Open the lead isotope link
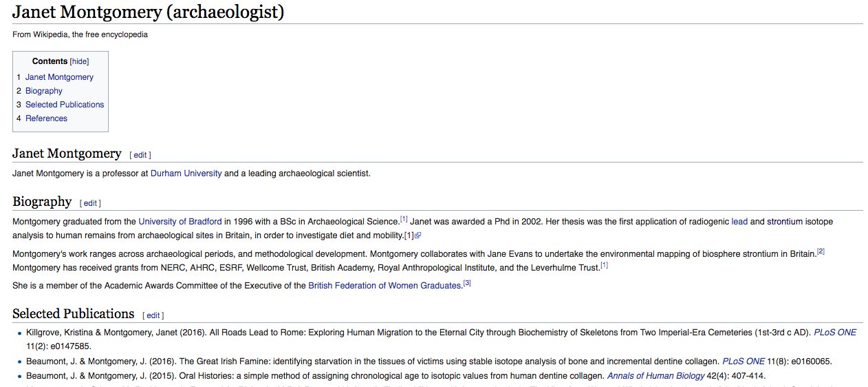Screen dimensions: 868x387 pyautogui.click(x=739, y=222)
